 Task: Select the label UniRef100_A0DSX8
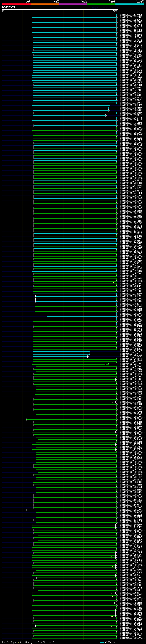click(x=131, y=296)
